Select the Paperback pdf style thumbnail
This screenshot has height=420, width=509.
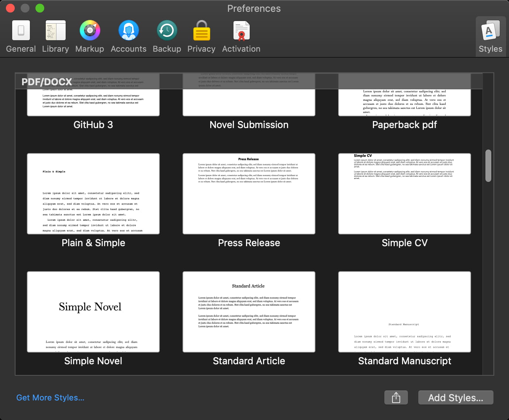(x=405, y=94)
